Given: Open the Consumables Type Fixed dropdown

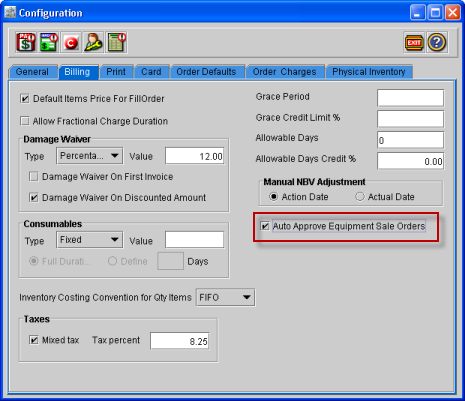Looking at the screenshot, I should coord(90,240).
